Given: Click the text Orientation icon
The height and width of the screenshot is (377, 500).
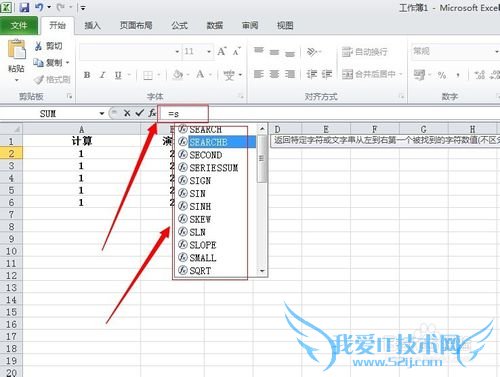Looking at the screenshot, I should [311, 51].
